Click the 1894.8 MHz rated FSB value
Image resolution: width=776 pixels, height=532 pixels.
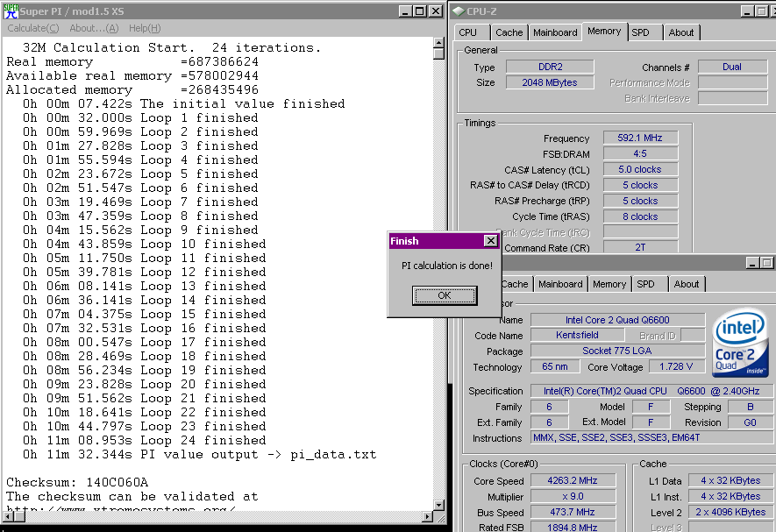pyautogui.click(x=573, y=528)
